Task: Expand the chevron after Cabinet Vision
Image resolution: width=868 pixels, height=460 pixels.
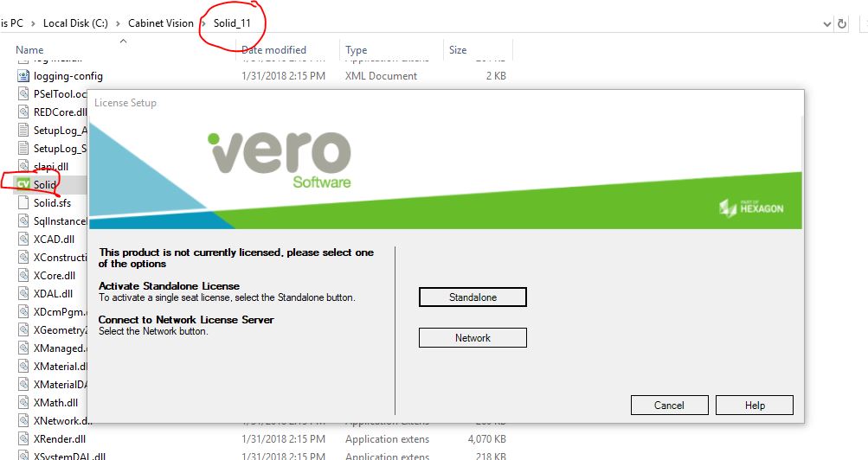Action: coord(203,23)
